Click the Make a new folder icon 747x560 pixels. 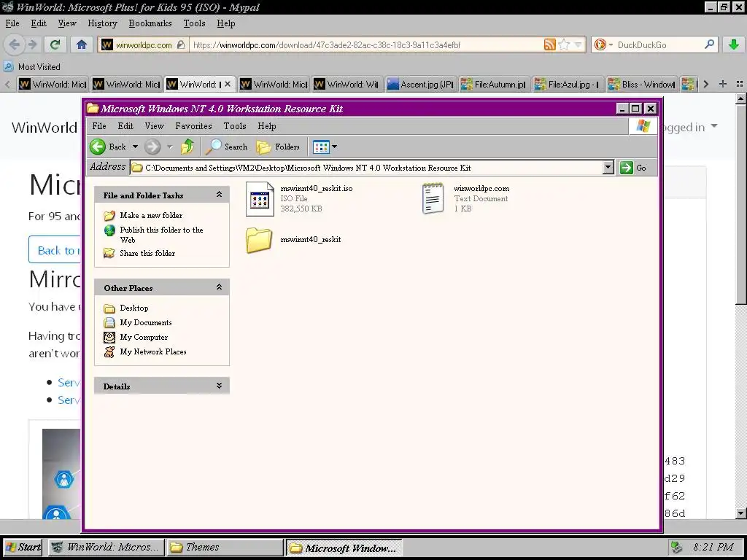(109, 215)
